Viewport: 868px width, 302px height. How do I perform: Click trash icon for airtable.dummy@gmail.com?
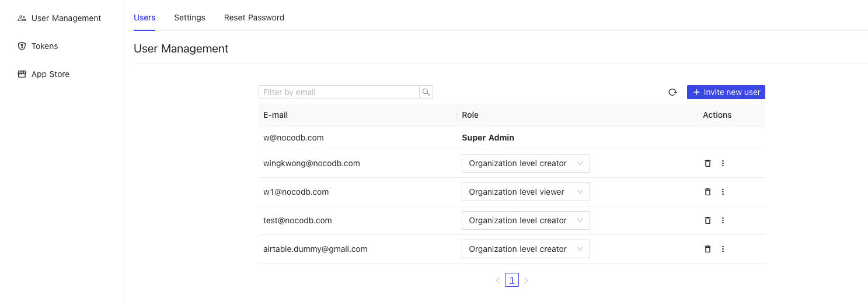(x=707, y=249)
